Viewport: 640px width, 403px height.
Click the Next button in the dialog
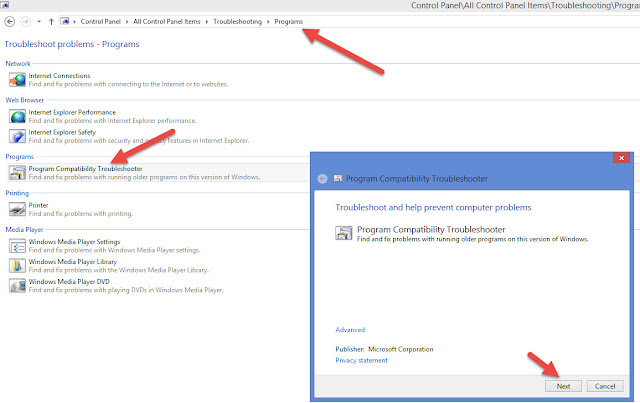[563, 386]
